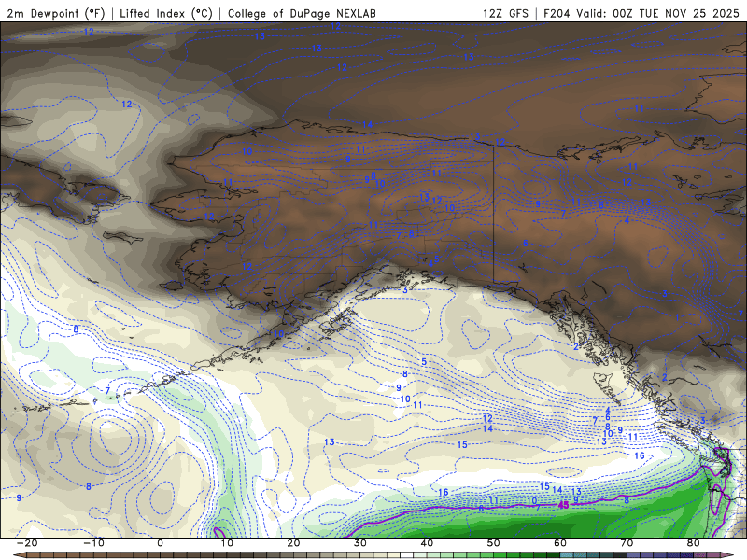The width and height of the screenshot is (747, 560).
Task: Click the "60" value on the color scale
Action: coord(560,543)
